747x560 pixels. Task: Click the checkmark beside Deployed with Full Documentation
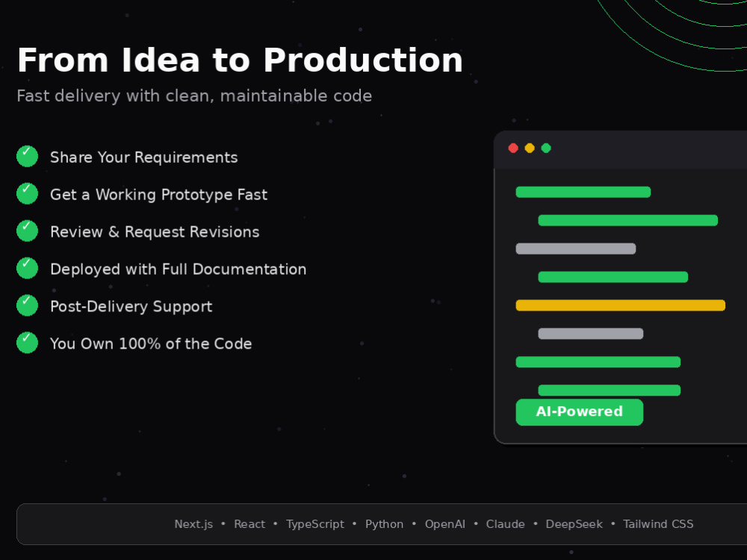(27, 268)
